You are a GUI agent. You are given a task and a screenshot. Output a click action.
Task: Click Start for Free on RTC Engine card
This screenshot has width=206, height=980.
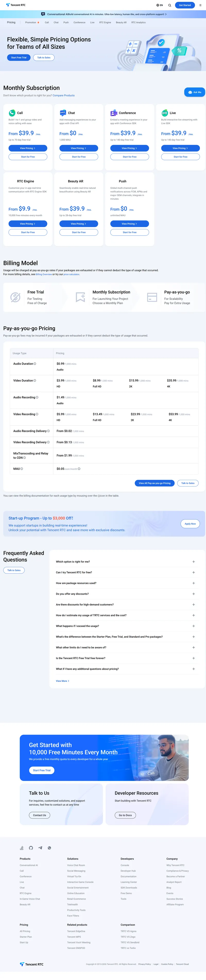click(x=28, y=232)
